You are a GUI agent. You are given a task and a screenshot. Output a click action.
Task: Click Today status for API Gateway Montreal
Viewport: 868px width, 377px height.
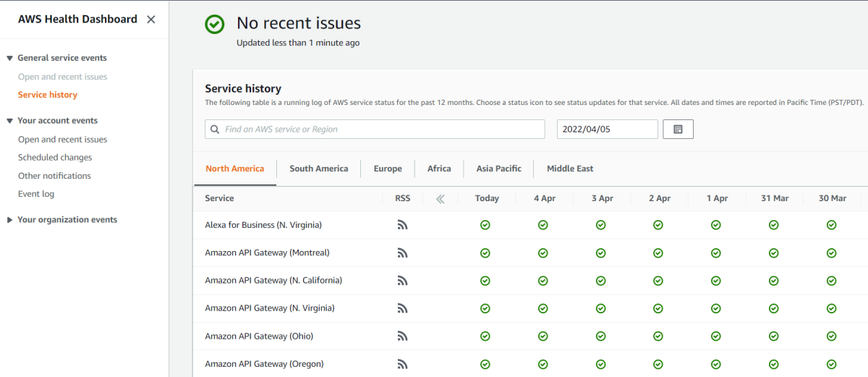(485, 253)
